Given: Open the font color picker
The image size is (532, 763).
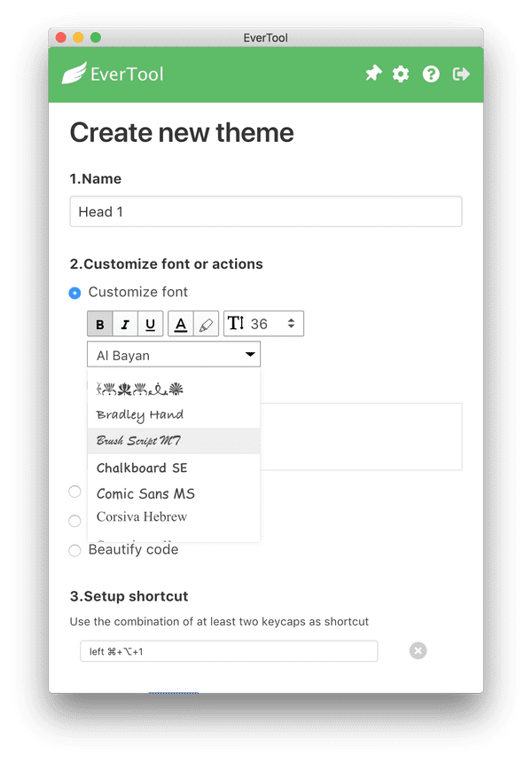Looking at the screenshot, I should (181, 325).
